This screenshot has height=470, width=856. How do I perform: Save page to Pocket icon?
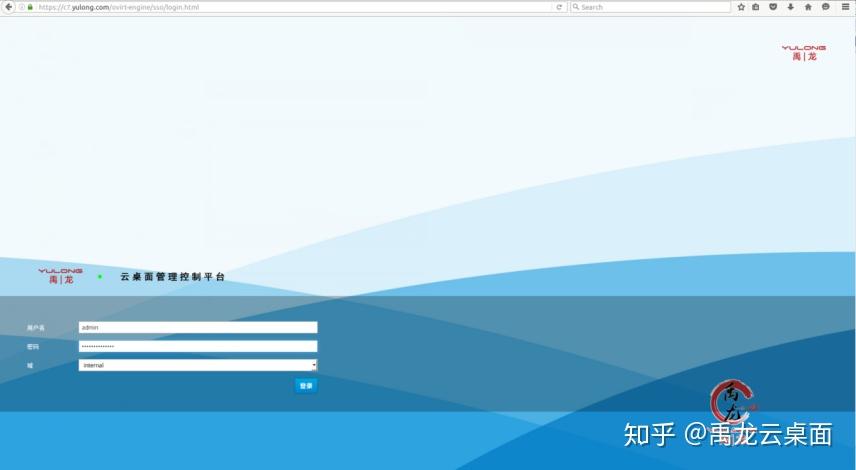(773, 7)
